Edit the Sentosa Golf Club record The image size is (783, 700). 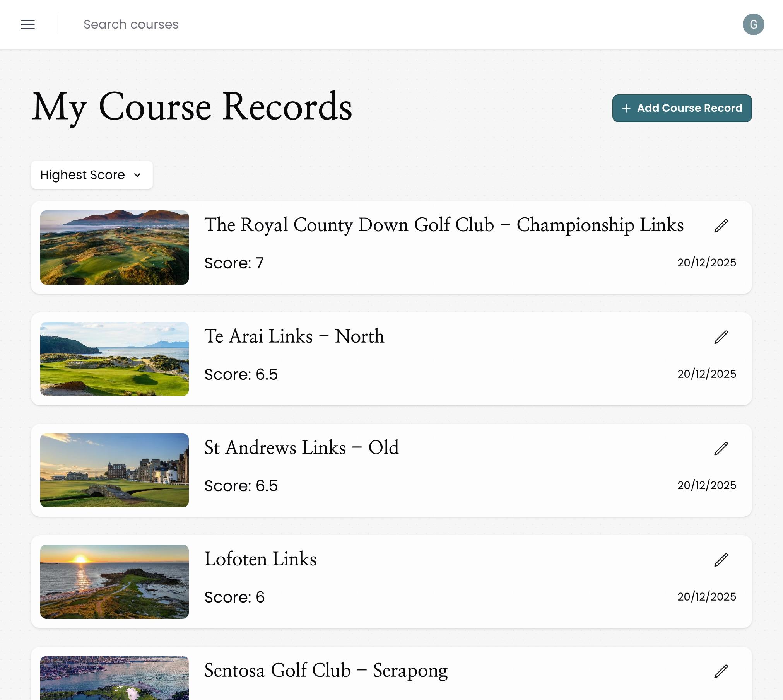(720, 672)
